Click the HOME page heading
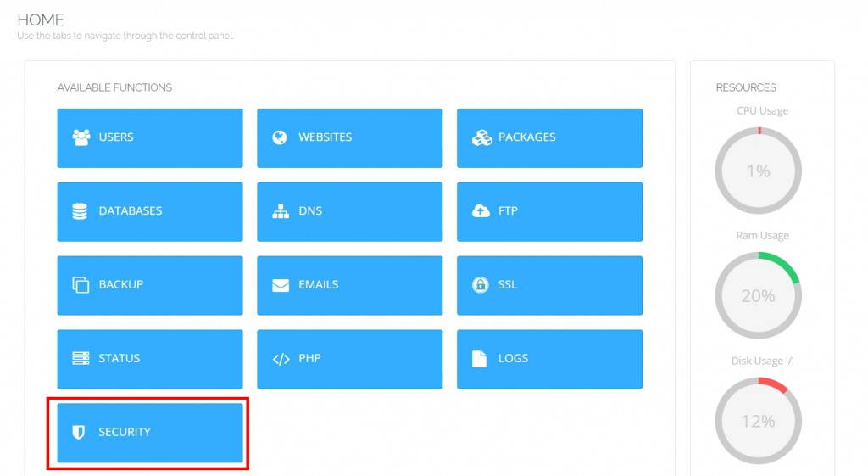This screenshot has width=868, height=476. (41, 20)
